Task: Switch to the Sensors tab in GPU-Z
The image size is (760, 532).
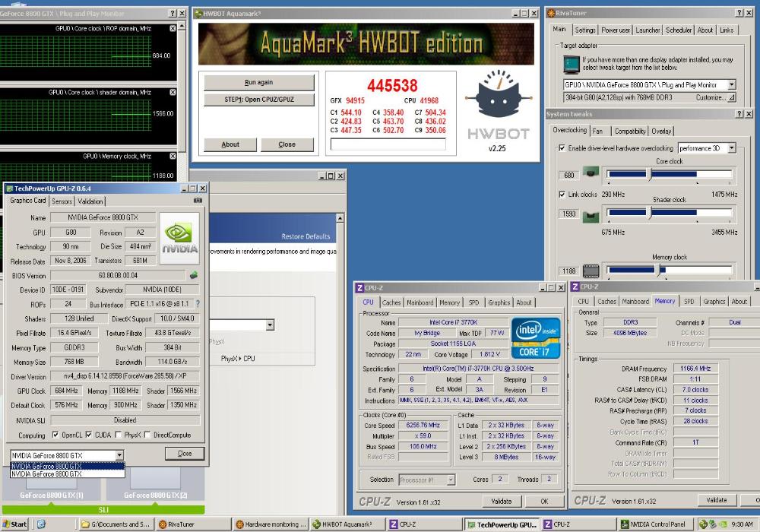Action: click(x=62, y=201)
